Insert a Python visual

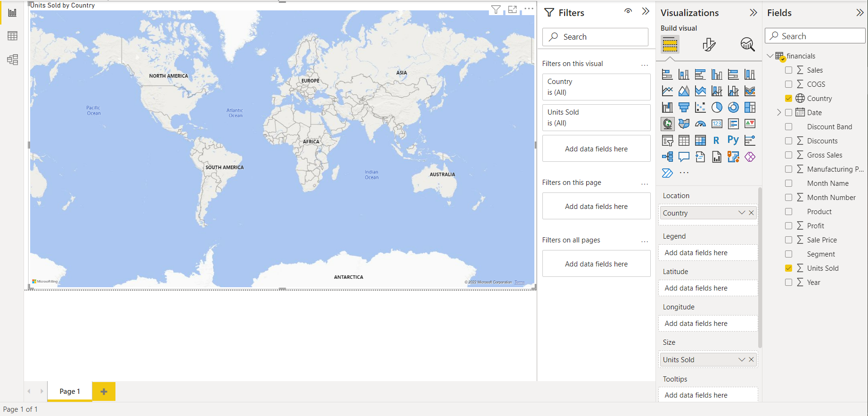pyautogui.click(x=733, y=140)
